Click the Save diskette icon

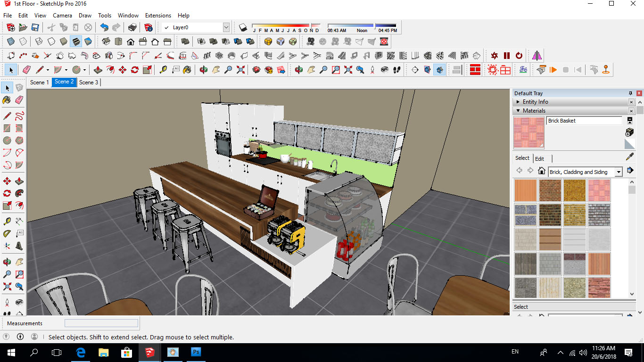[35, 27]
